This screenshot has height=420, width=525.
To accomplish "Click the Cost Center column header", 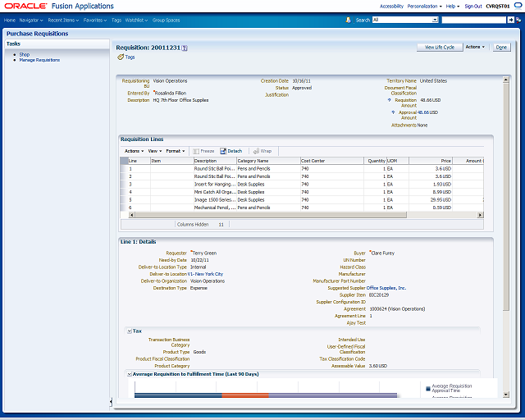I will click(331, 161).
